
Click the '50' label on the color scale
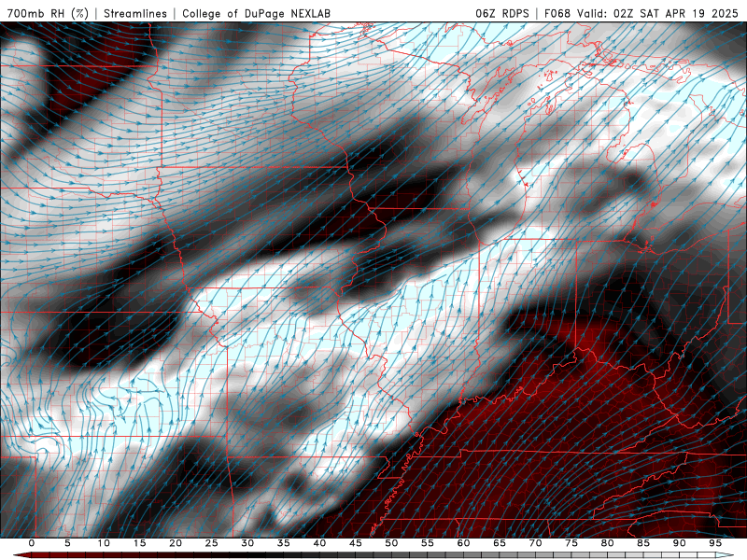(x=391, y=543)
